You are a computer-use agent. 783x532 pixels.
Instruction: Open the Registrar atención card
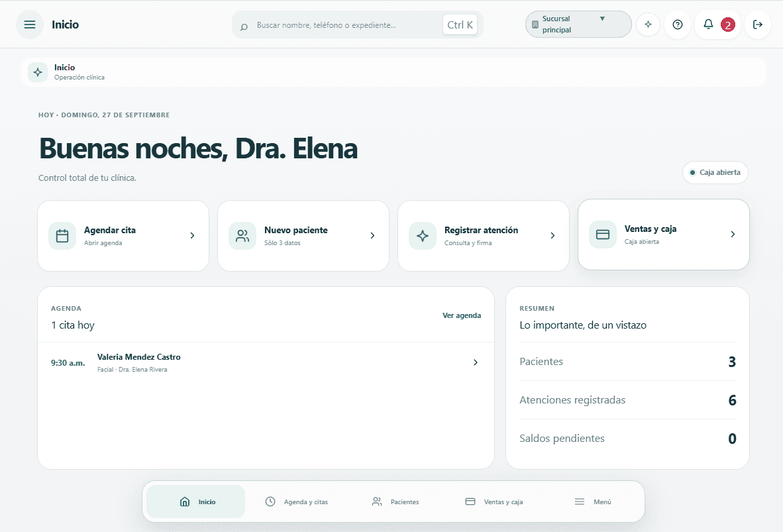click(484, 236)
